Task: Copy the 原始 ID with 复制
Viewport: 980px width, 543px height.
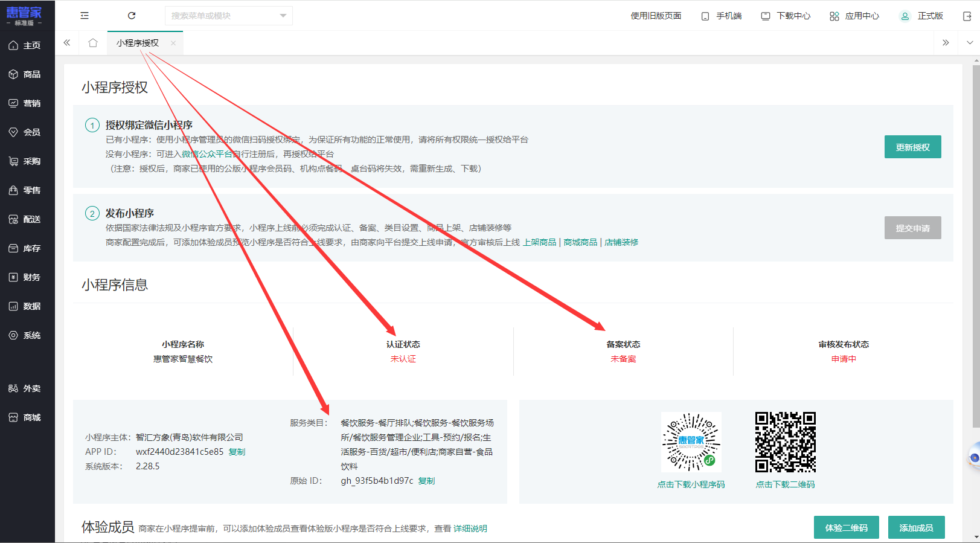Action: click(426, 481)
